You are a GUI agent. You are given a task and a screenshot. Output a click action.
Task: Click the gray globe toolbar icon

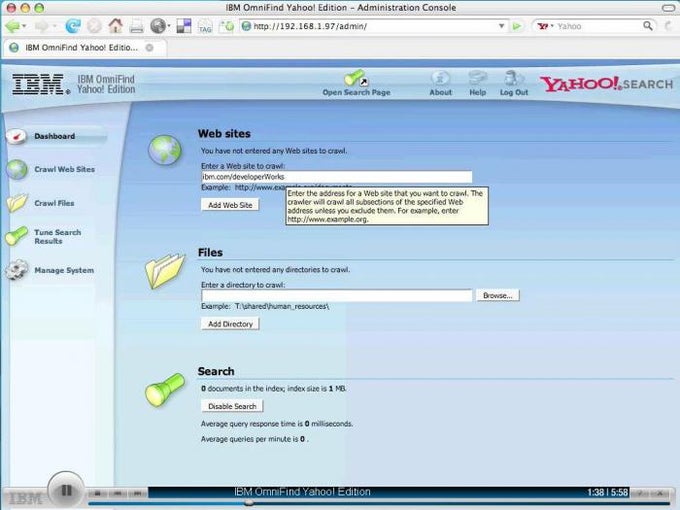[x=158, y=26]
